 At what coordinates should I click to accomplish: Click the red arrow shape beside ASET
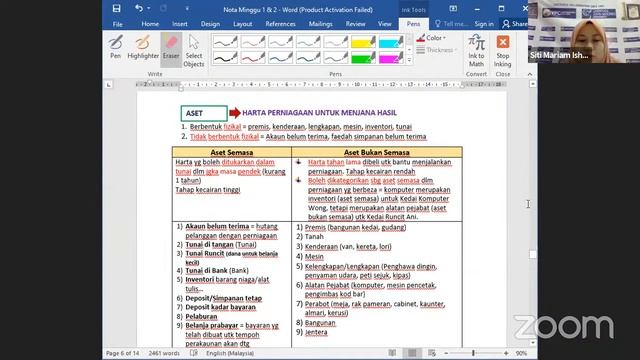(235, 113)
